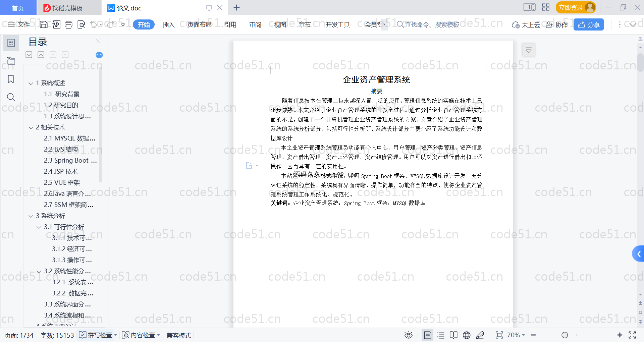Collapse the 3 系统分析 tree node
Viewport: 644px width, 342px height.
pyautogui.click(x=31, y=216)
